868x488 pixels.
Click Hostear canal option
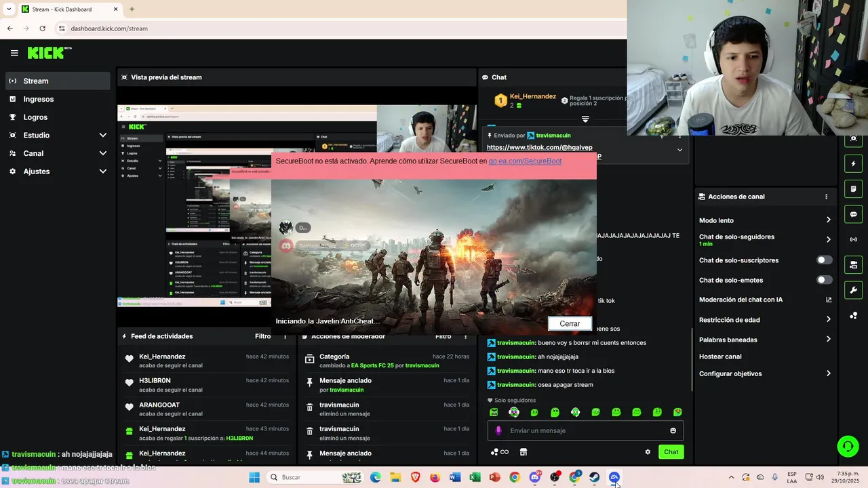click(x=720, y=357)
